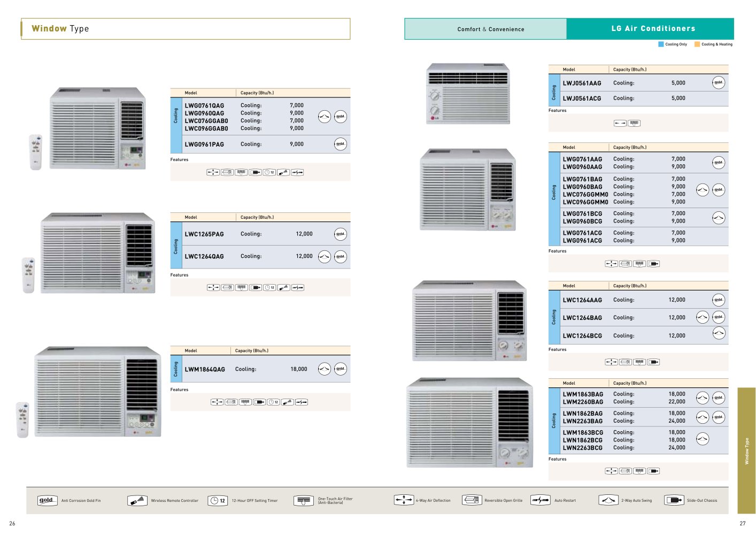Click model name LWG0960BCG
The image size is (756, 535).
click(x=582, y=221)
